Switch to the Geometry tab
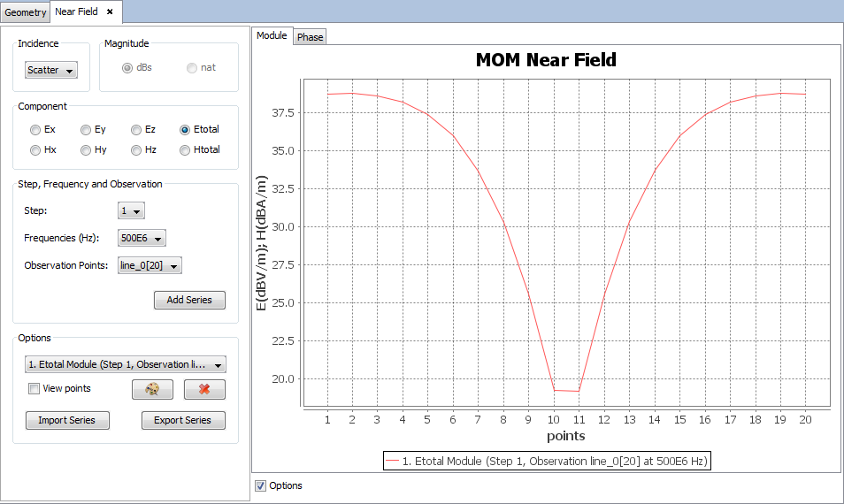 pyautogui.click(x=26, y=12)
